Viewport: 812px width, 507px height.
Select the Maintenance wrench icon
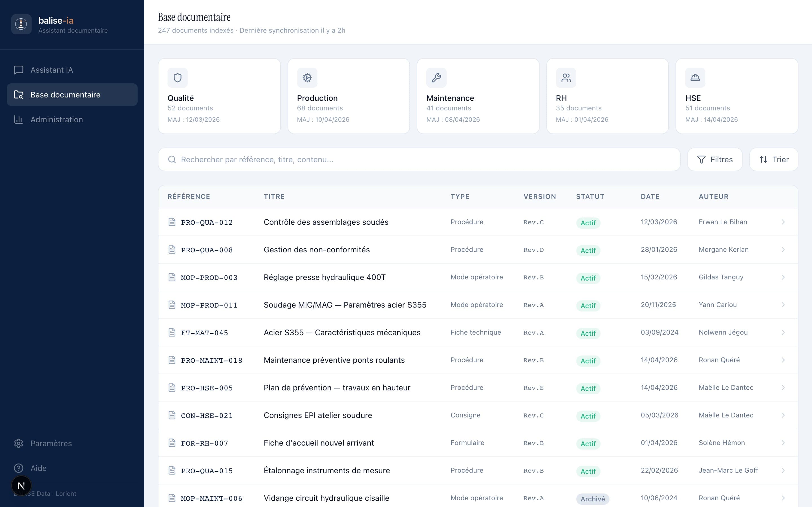pyautogui.click(x=436, y=77)
